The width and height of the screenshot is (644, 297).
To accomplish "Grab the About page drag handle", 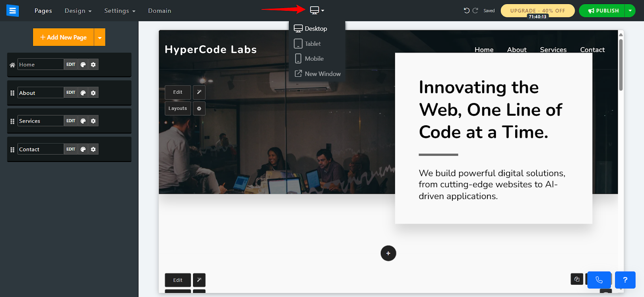I will point(12,93).
